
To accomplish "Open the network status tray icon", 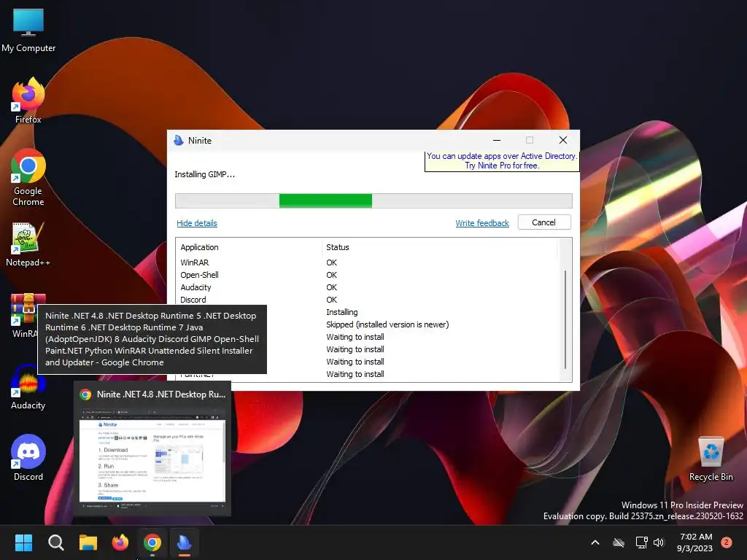I will (641, 542).
